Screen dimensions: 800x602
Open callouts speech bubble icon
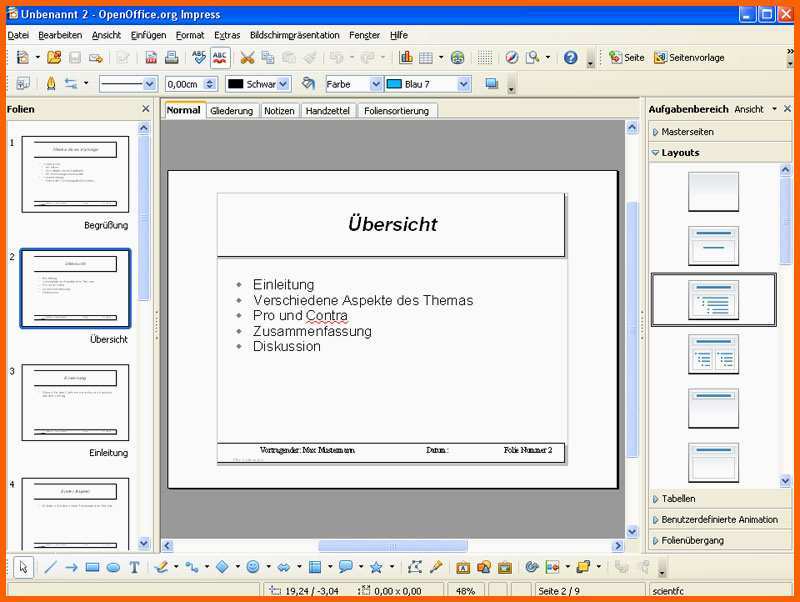[345, 567]
